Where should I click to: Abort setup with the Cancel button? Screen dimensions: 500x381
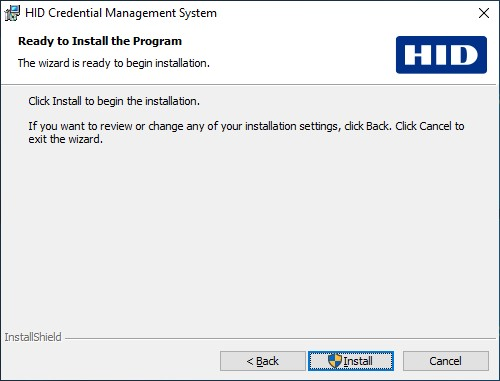[446, 361]
